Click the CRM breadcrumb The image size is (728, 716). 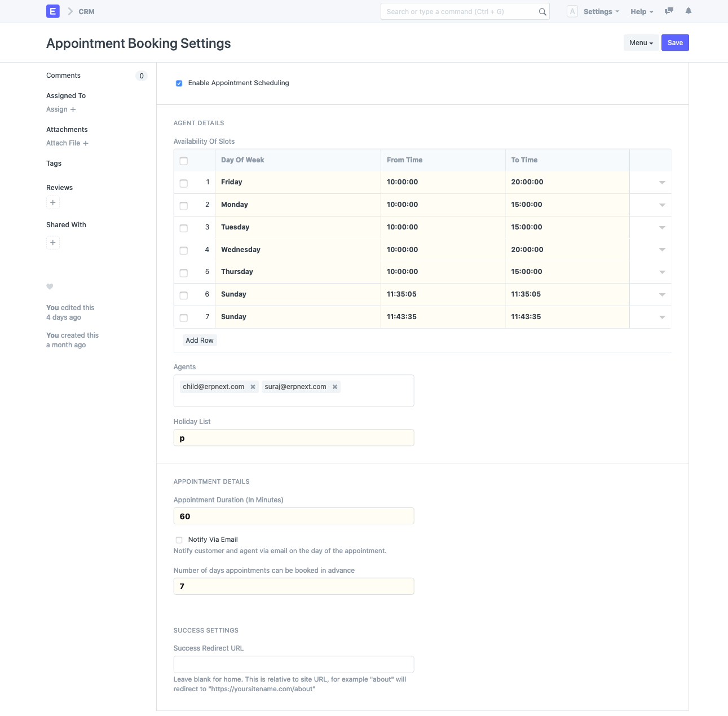click(x=86, y=11)
